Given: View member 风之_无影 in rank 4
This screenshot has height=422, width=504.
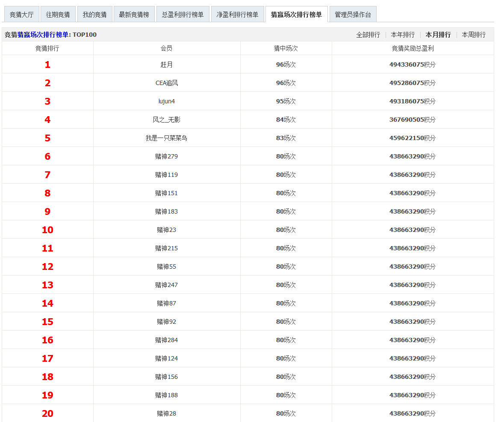Looking at the screenshot, I should 167,120.
